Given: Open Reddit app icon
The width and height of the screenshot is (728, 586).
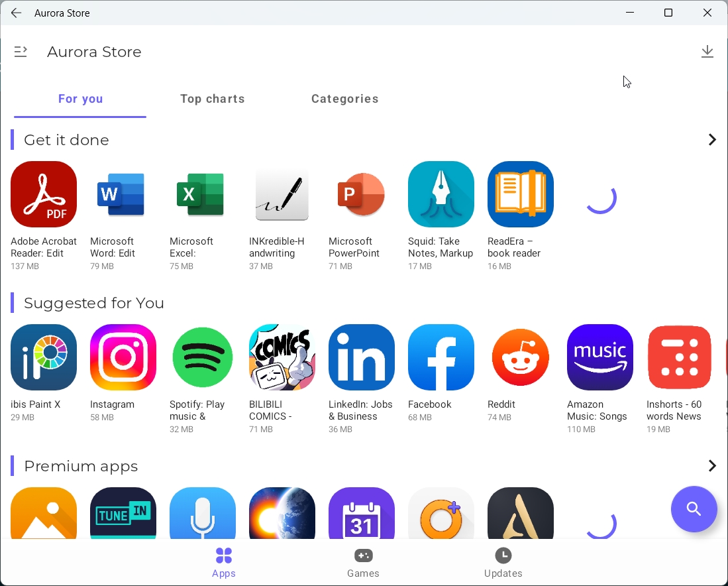Looking at the screenshot, I should [x=521, y=357].
